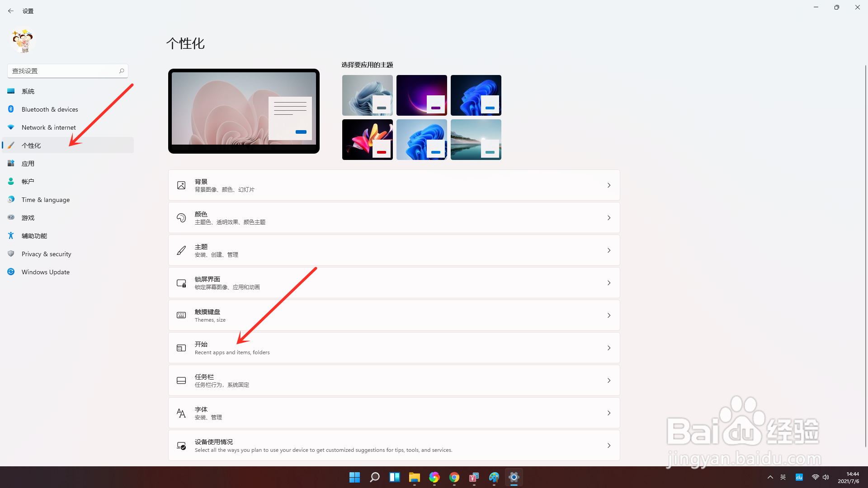The width and height of the screenshot is (868, 488).
Task: Open Windows Update in the sidebar
Action: [x=45, y=272]
